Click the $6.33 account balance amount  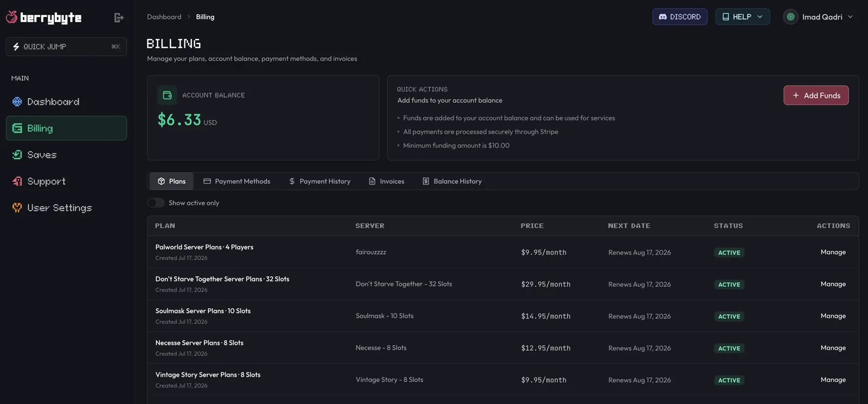point(180,119)
